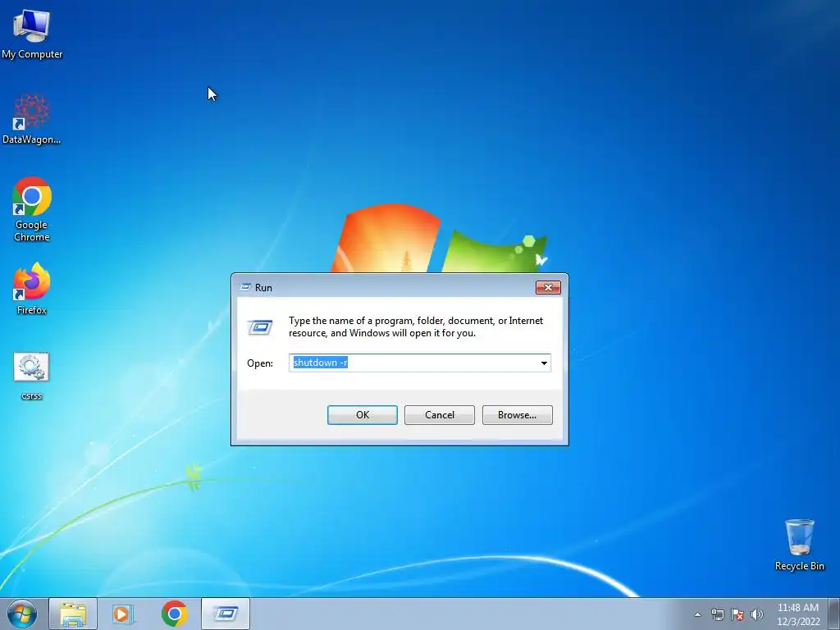The image size is (840, 630).
Task: Open the Windows Start orb
Action: [x=22, y=614]
